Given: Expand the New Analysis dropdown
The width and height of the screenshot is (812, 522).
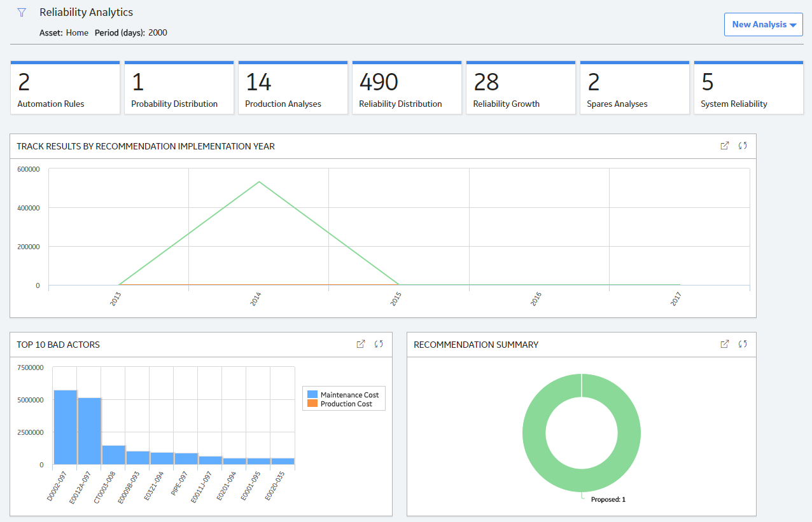Looking at the screenshot, I should 764,24.
